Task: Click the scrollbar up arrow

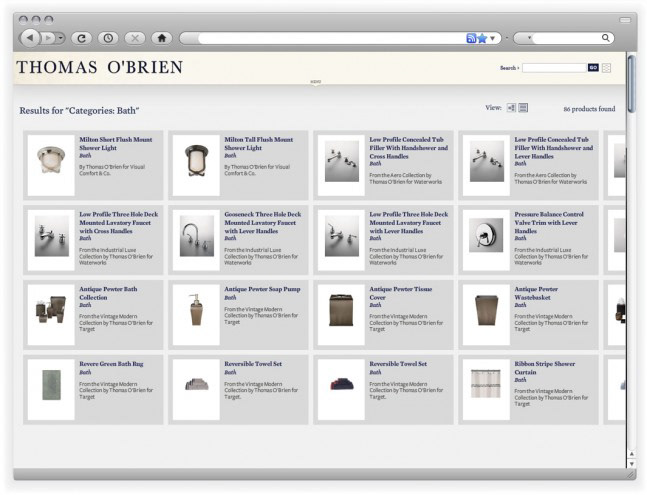Action: 631,454
